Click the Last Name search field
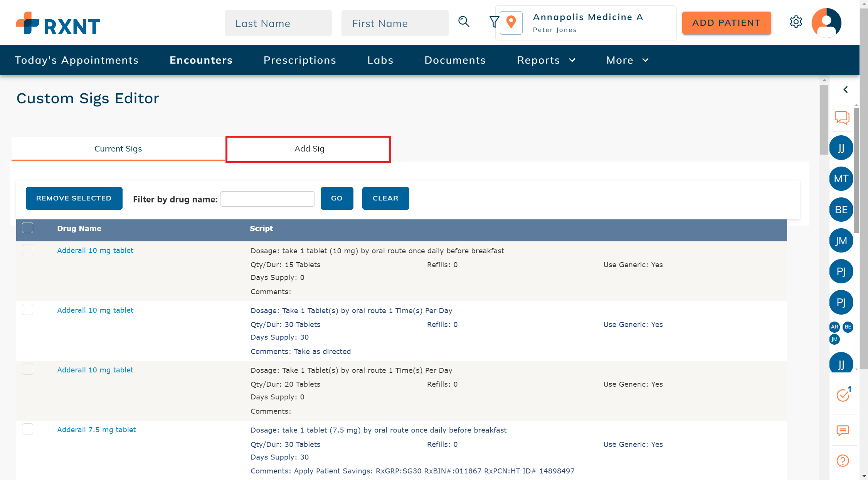Image resolution: width=868 pixels, height=480 pixels. [278, 23]
